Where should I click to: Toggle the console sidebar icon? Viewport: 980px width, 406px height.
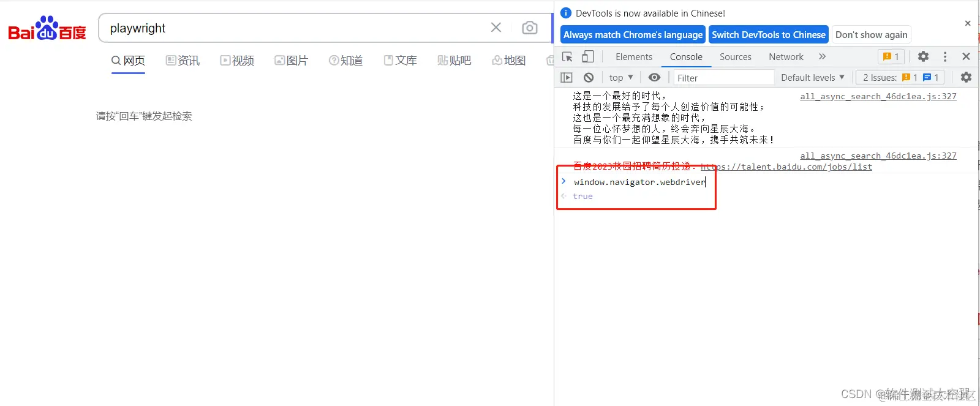click(x=567, y=78)
